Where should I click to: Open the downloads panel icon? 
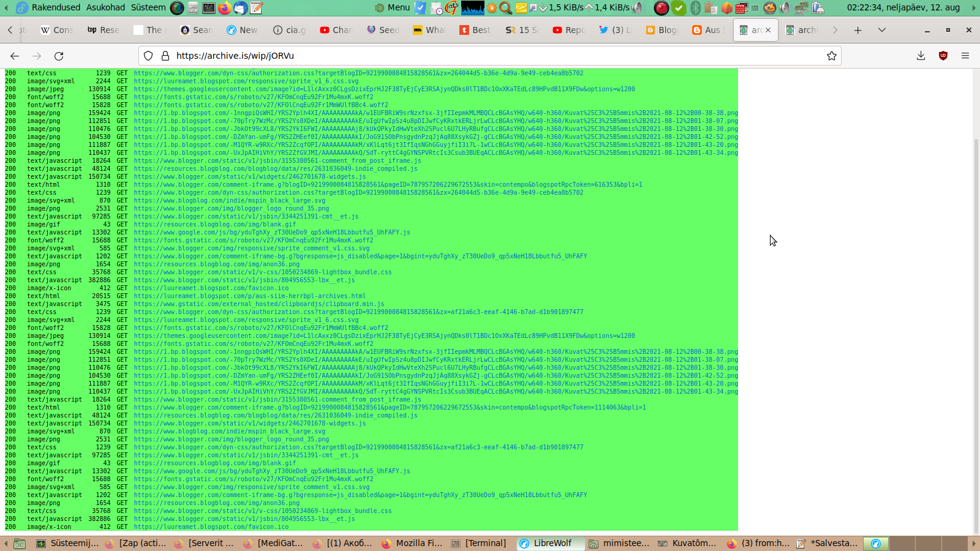coord(921,56)
